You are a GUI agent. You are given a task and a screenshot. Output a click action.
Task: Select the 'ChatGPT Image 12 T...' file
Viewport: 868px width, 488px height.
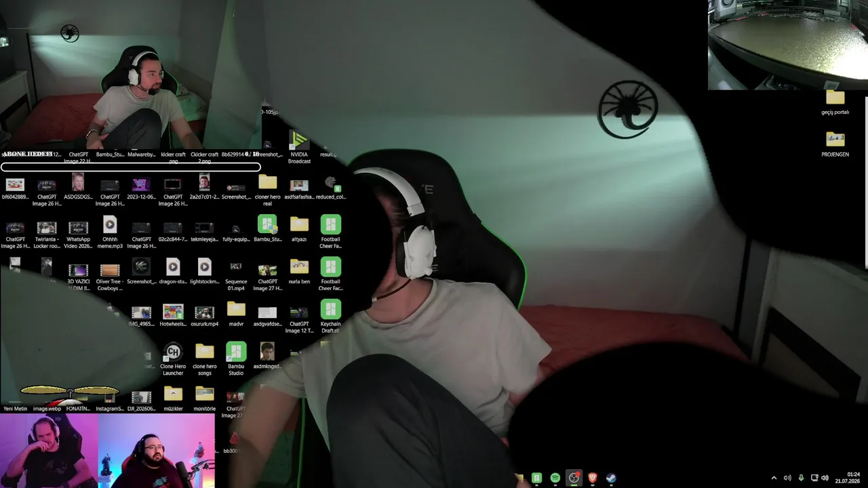click(299, 319)
